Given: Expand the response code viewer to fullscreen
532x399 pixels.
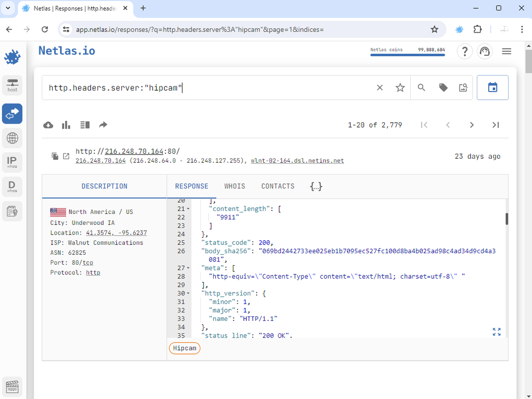Looking at the screenshot, I should 497,331.
